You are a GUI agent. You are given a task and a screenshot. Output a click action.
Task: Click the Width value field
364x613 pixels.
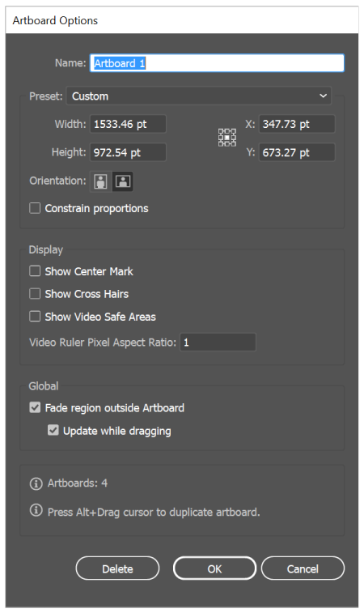[x=128, y=124]
